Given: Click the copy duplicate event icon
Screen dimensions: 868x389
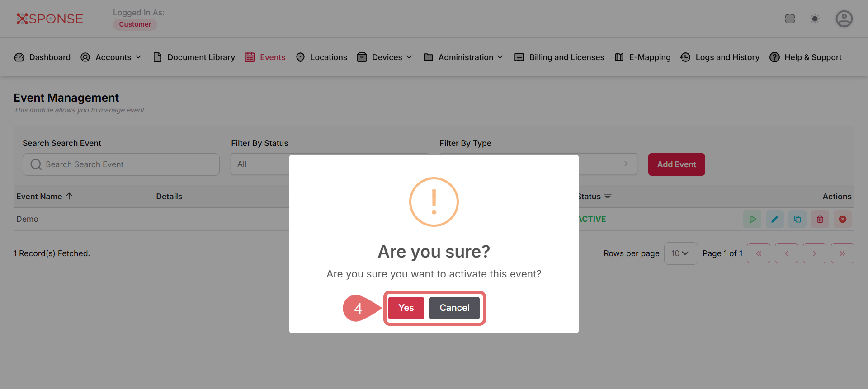Looking at the screenshot, I should pos(797,219).
